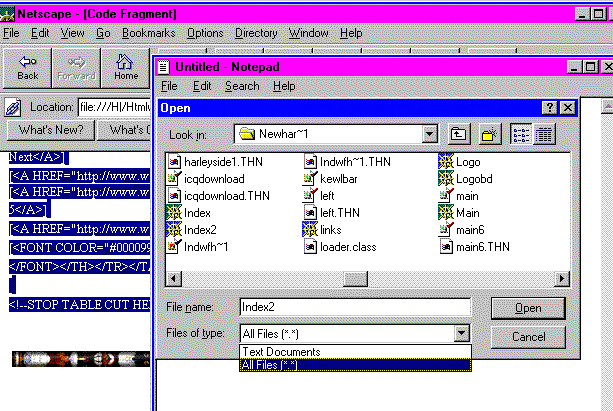
Task: Select the icqdownload.THN file icon
Action: 174,196
